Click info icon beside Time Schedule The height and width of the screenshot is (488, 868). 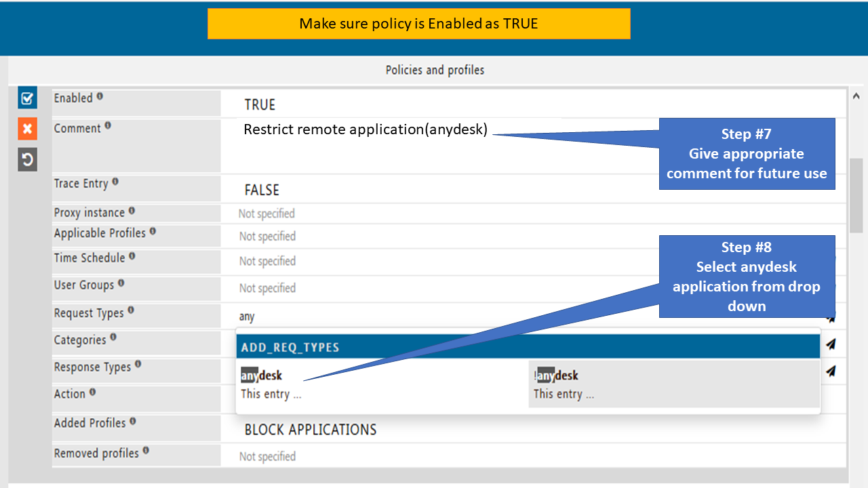tap(132, 256)
